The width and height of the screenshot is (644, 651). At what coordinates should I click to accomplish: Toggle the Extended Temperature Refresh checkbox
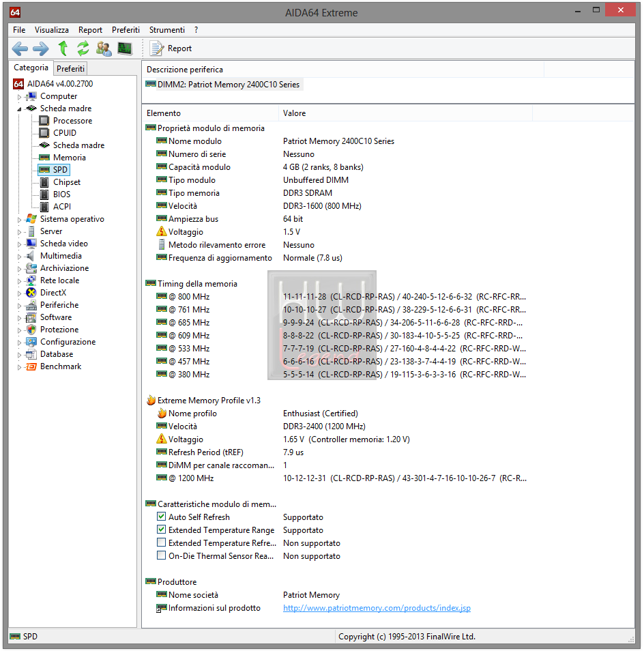pos(162,542)
